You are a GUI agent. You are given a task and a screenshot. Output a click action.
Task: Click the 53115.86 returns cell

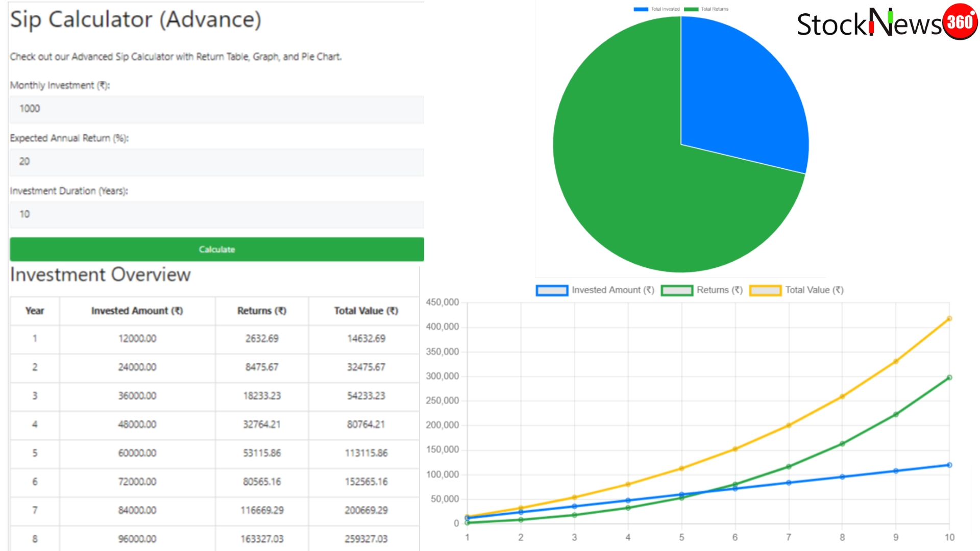262,453
